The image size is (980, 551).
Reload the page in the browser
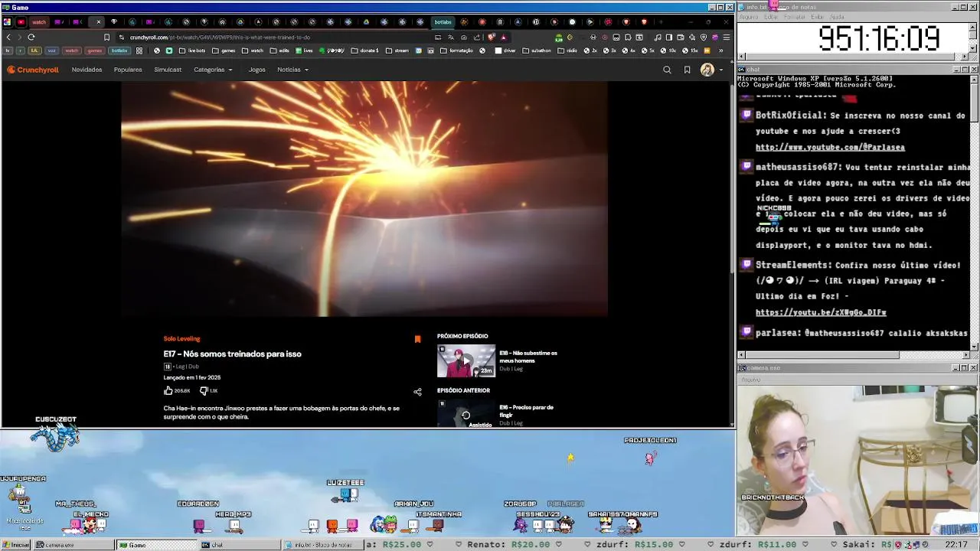pyautogui.click(x=31, y=37)
